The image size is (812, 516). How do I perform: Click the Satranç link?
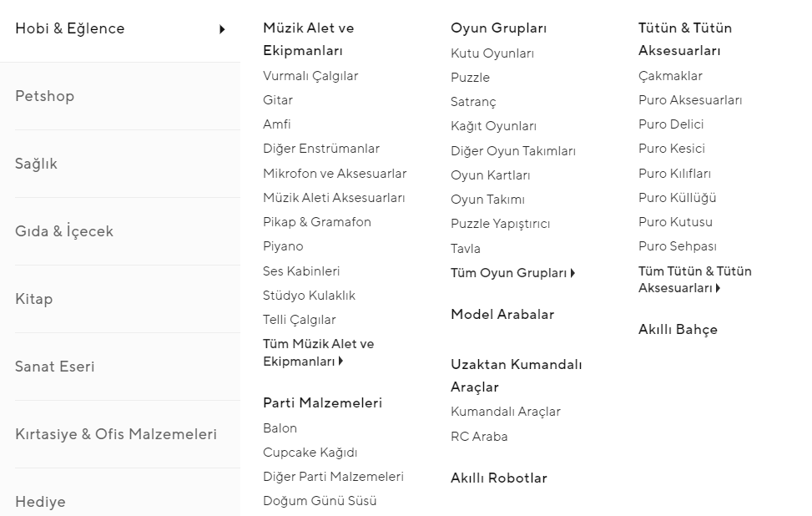click(473, 102)
